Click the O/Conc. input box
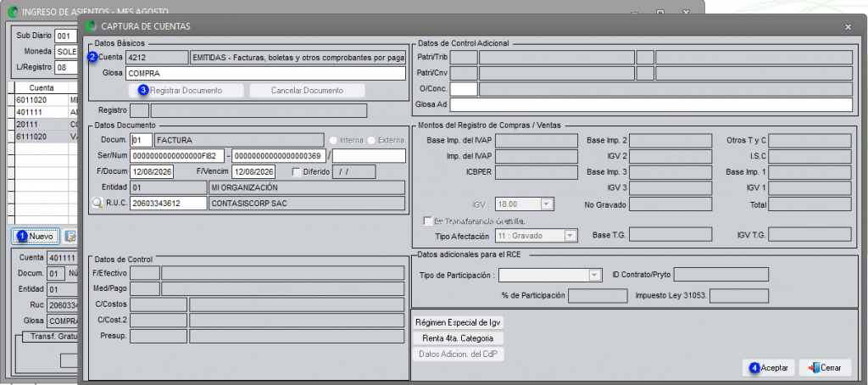This screenshot has height=385, width=868. click(x=464, y=89)
